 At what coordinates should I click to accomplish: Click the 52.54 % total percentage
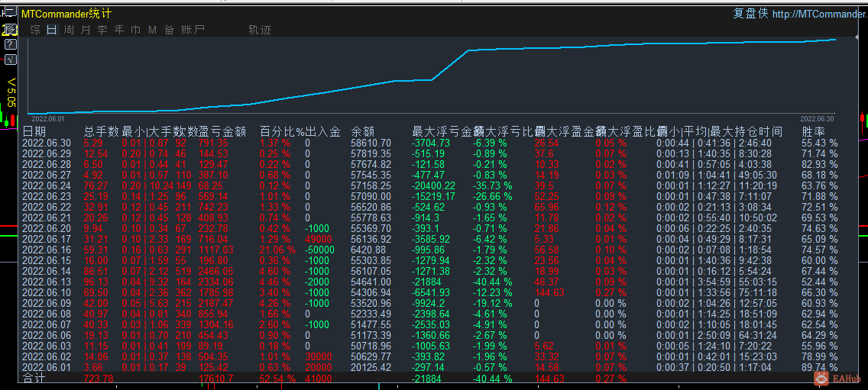pyautogui.click(x=278, y=379)
